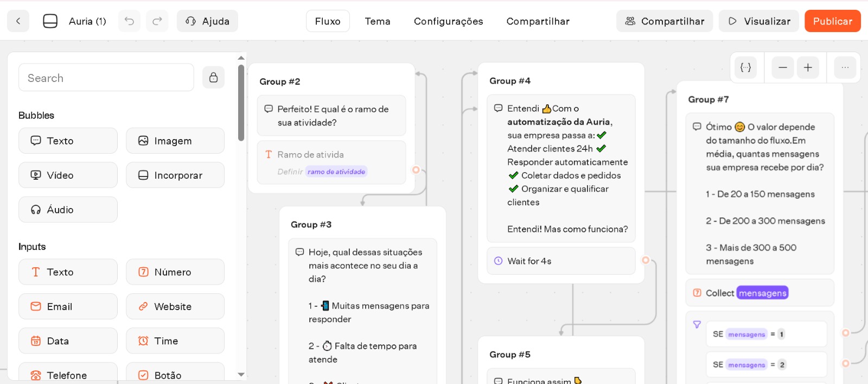Click the redo arrow icon

click(157, 21)
